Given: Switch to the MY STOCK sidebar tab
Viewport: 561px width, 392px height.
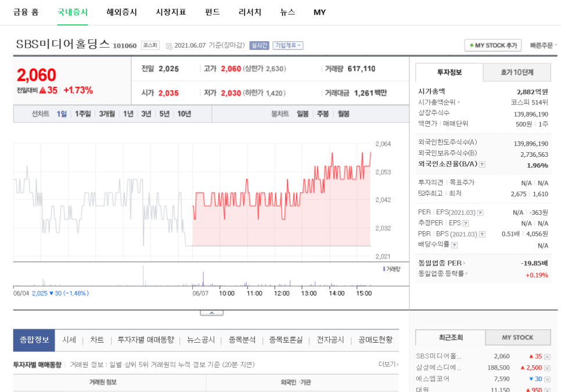Looking at the screenshot, I should (x=517, y=337).
